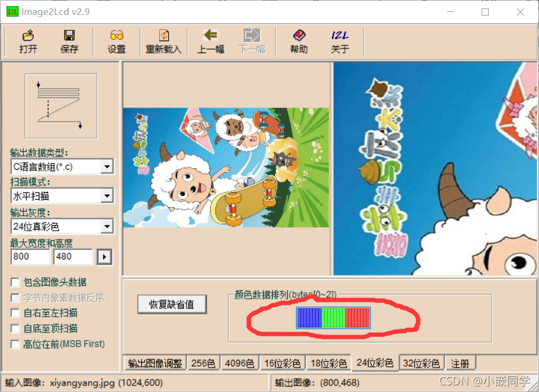This screenshot has width=539, height=392.
Task: Click the 输入图像: xiyangyang.jpg status text
Action: 84,382
